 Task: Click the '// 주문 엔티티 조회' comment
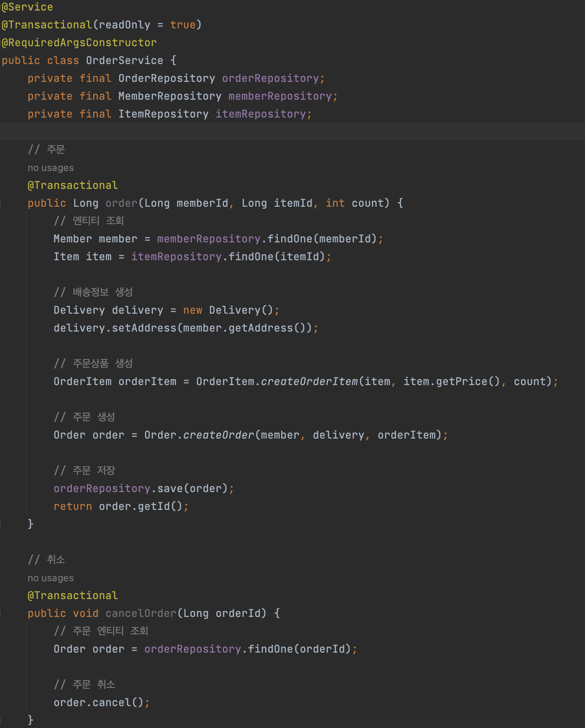point(101,631)
